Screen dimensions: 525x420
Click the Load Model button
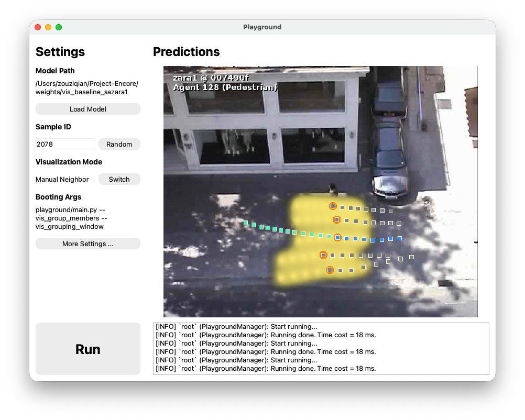point(87,109)
